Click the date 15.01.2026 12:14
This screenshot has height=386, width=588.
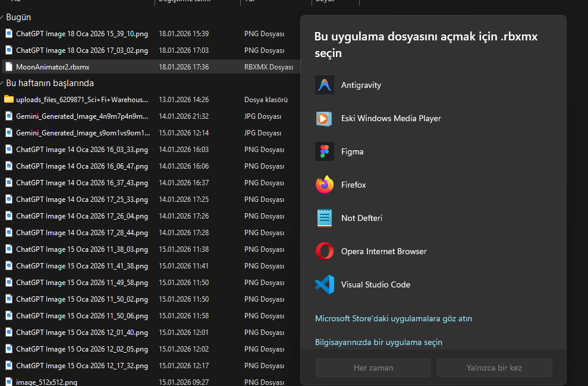(184, 133)
